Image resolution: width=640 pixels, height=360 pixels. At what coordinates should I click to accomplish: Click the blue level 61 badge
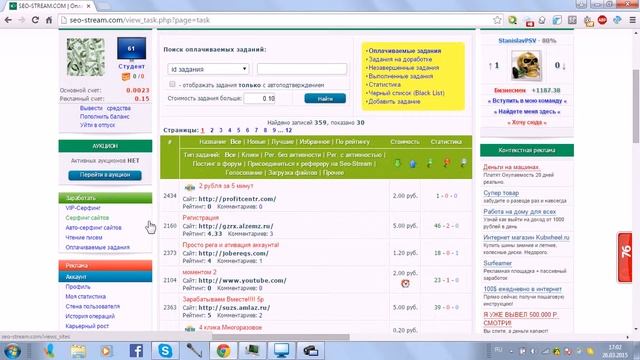[x=131, y=49]
